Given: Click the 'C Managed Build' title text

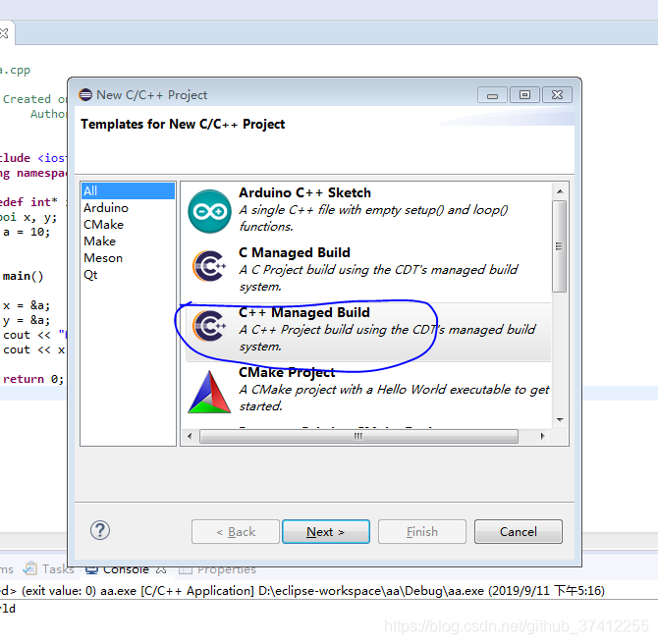Looking at the screenshot, I should coord(295,252).
